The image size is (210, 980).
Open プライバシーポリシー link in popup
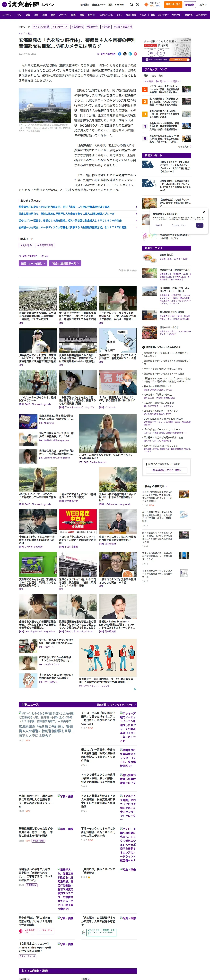[x=179, y=225]
